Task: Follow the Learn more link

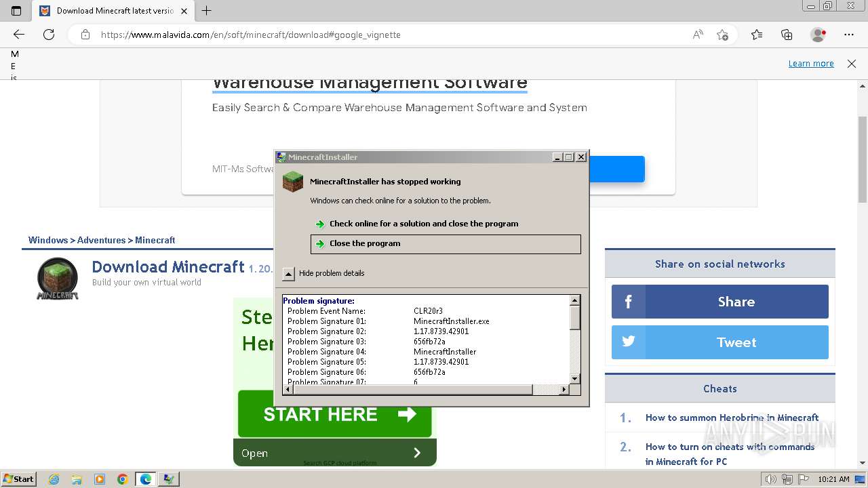Action: coord(811,64)
